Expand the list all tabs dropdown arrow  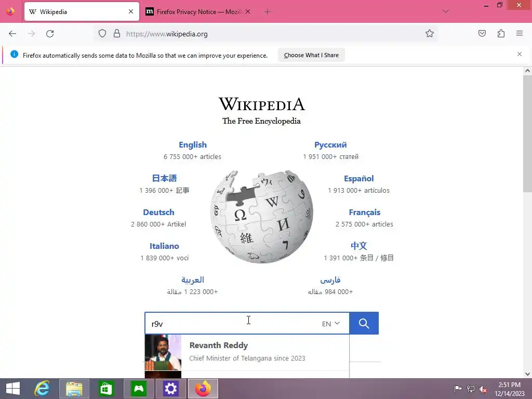click(446, 11)
